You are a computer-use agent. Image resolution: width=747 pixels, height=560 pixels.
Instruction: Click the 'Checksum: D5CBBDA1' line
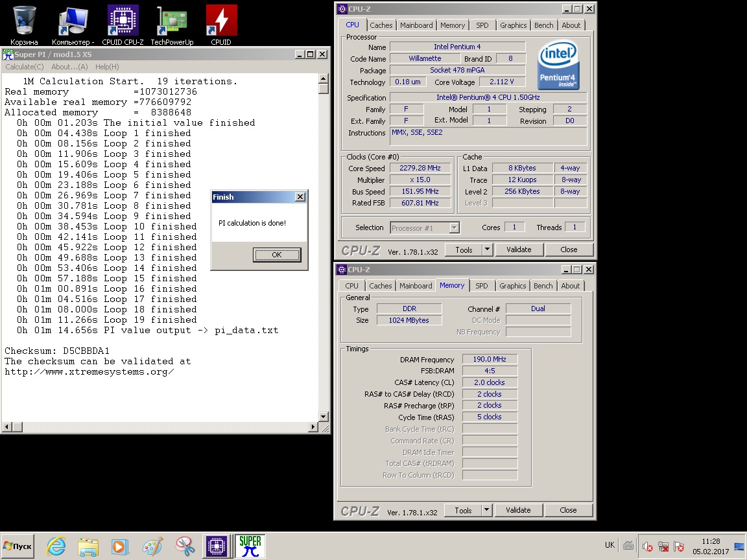57,351
